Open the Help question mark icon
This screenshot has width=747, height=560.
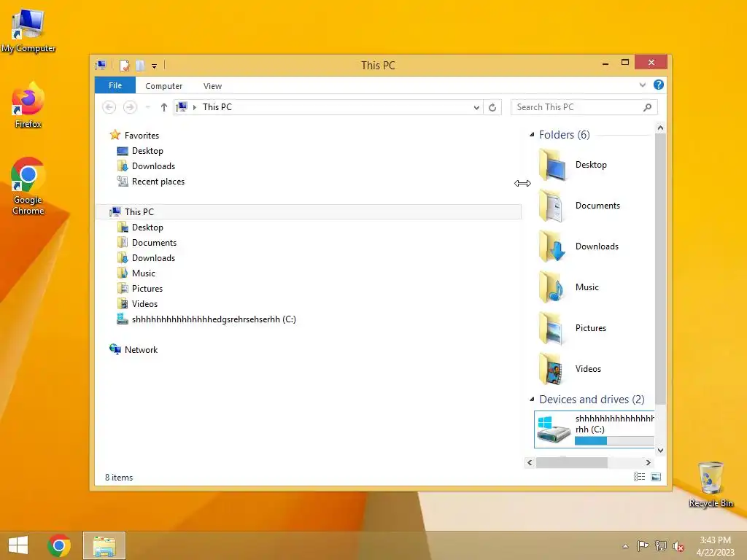(659, 85)
